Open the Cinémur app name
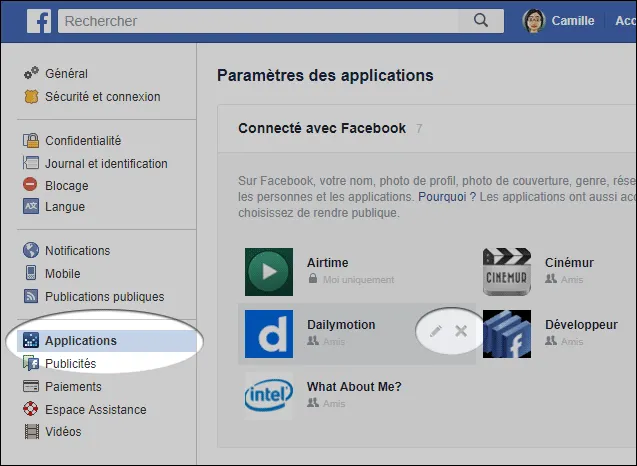 click(569, 262)
